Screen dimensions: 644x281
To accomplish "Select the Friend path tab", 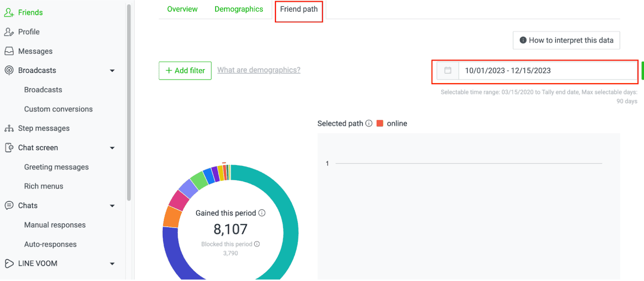I will tap(299, 9).
